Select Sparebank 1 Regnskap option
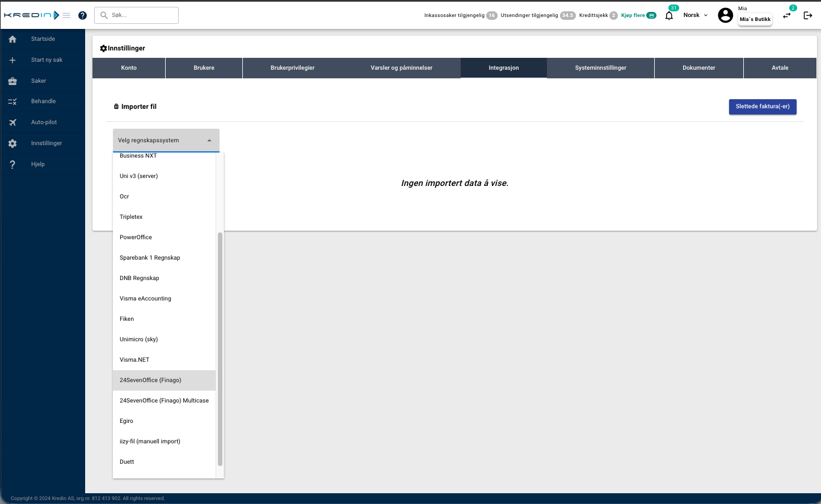The width and height of the screenshot is (821, 504). click(x=165, y=258)
